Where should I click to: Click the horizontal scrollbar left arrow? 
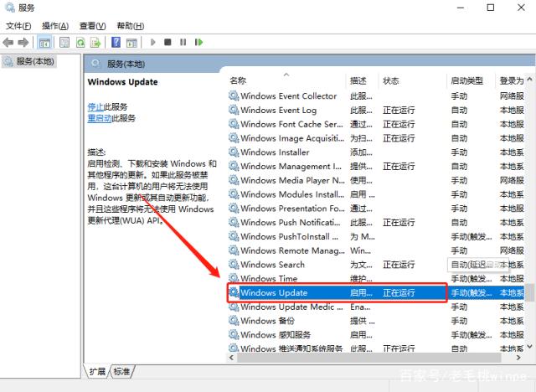pos(231,358)
